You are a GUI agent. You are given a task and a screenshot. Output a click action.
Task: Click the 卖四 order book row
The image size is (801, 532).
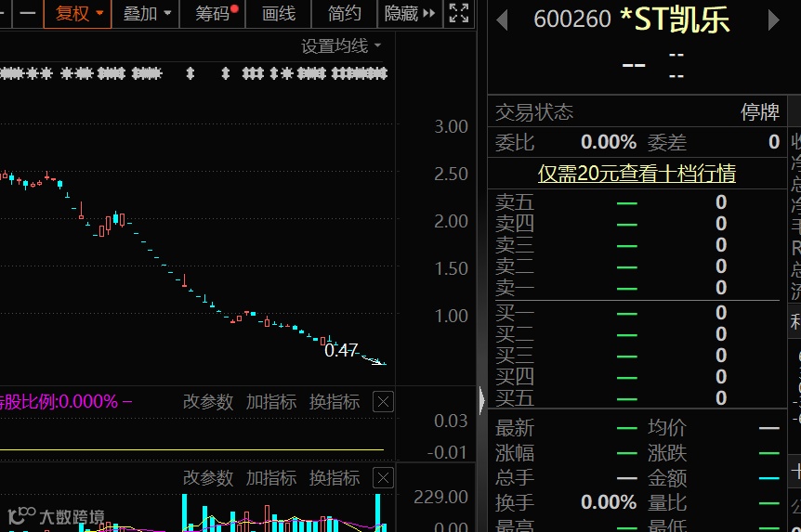637,224
